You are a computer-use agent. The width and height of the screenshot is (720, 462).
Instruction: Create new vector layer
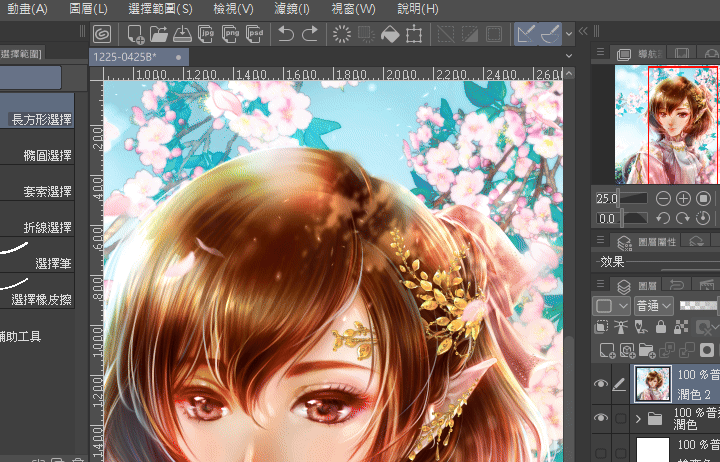click(627, 350)
